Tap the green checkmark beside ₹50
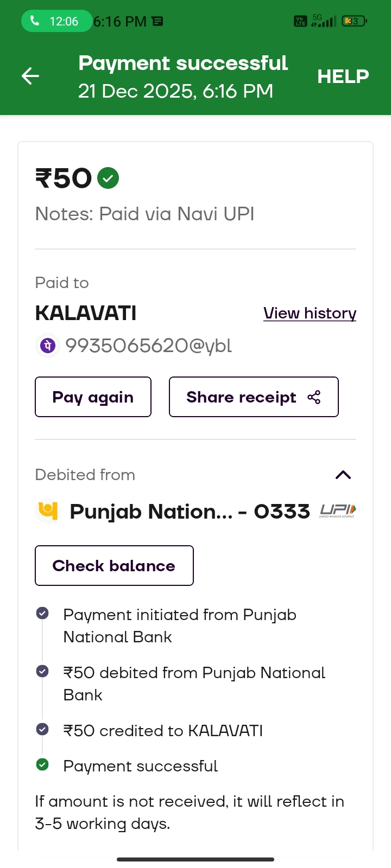The width and height of the screenshot is (391, 868). (x=108, y=178)
